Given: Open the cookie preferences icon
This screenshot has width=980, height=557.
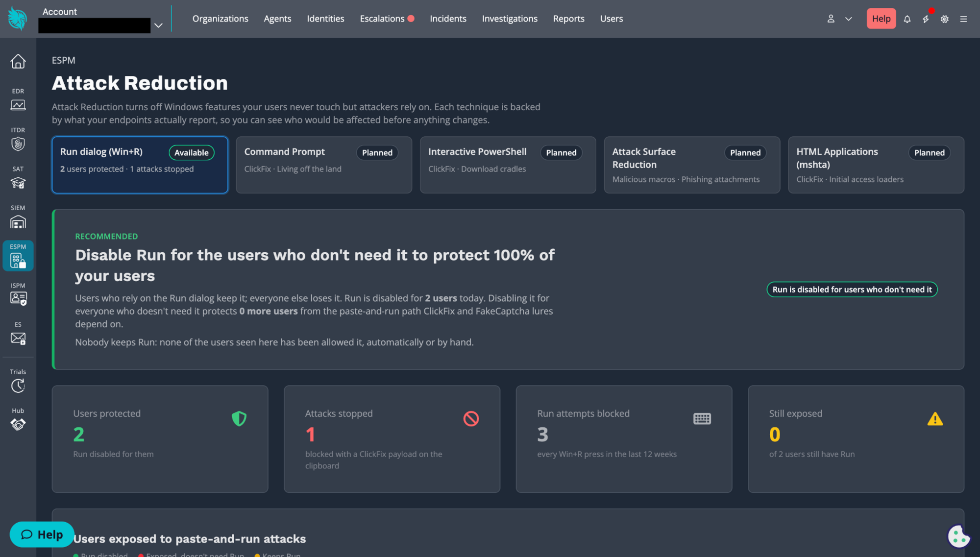Looking at the screenshot, I should point(958,536).
